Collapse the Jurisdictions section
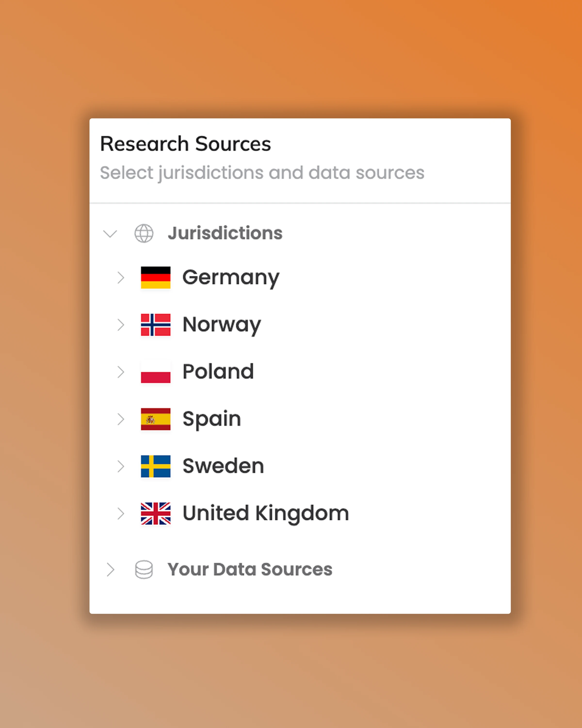Viewport: 582px width, 728px height. point(110,233)
